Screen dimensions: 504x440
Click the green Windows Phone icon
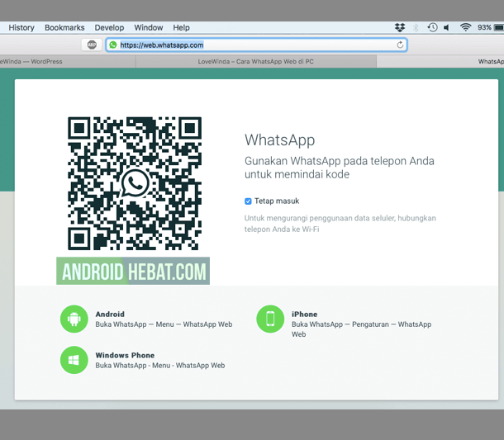tap(74, 360)
